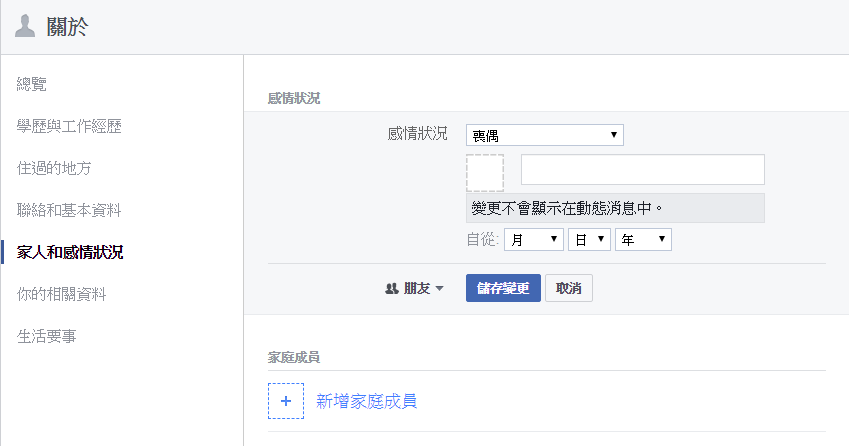Click the 儲存變更 save button
Screen dimensions: 849x446
[503, 288]
